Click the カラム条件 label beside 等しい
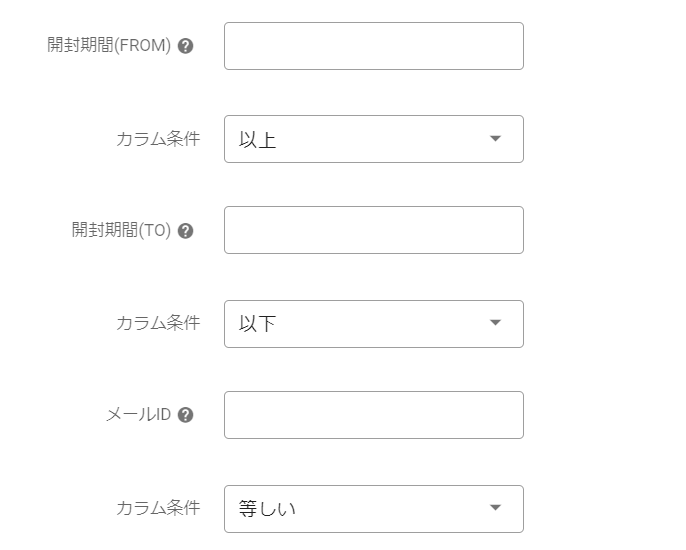Screen dimensions: 686x550 [157, 508]
